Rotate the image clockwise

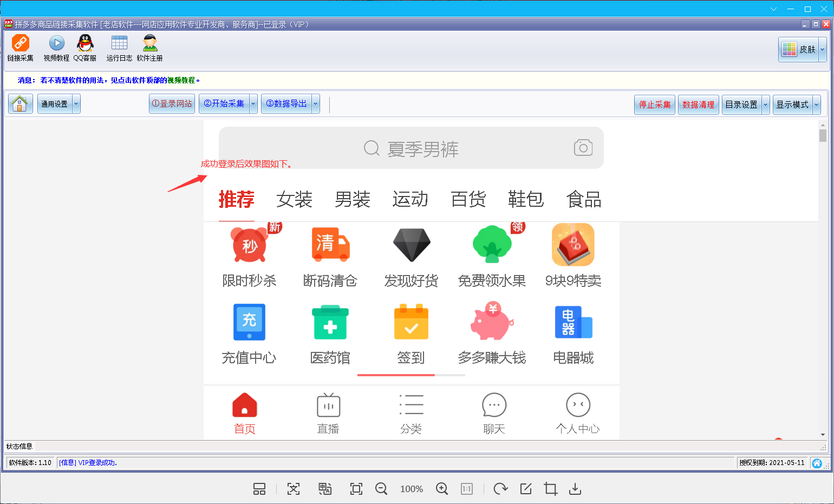[x=501, y=489]
